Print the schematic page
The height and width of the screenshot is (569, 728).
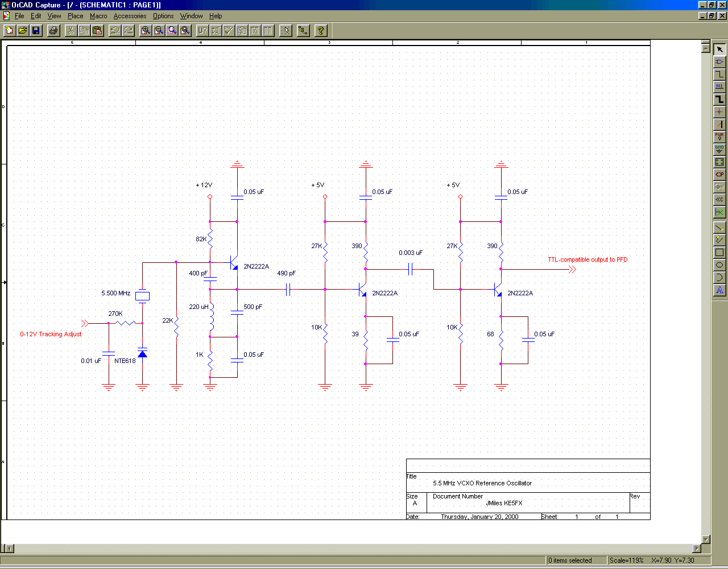[x=53, y=30]
